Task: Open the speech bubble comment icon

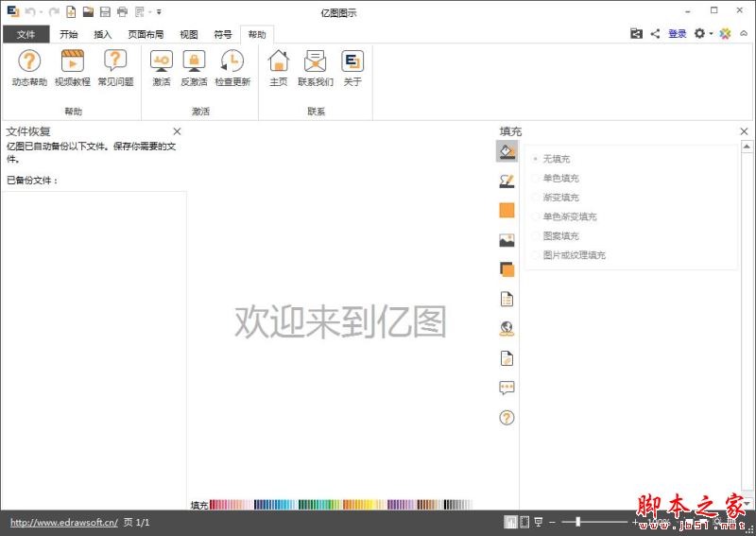Action: (x=507, y=388)
